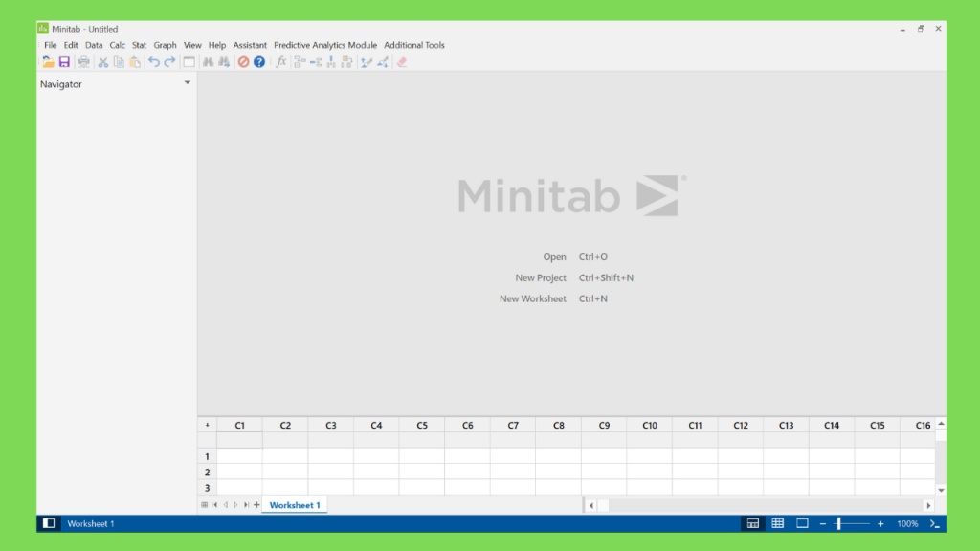
Task: Select the C1 column header
Action: coord(239,425)
